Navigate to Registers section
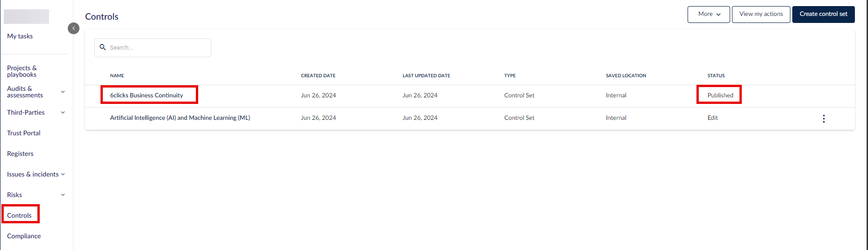Viewport: 868px width, 250px height. [20, 154]
